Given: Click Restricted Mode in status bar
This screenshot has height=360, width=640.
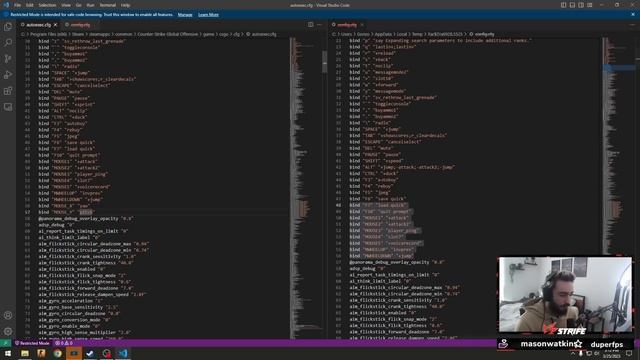Looking at the screenshot, I should [32, 343].
